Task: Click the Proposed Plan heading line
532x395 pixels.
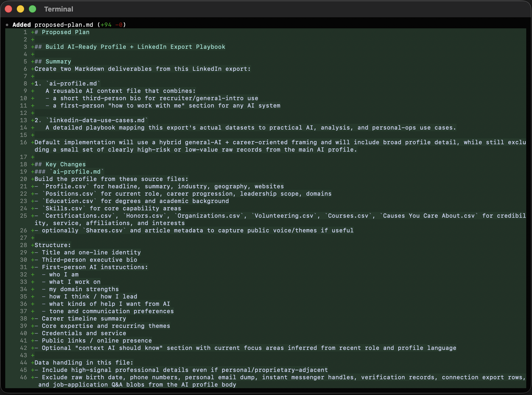Action: click(x=66, y=32)
